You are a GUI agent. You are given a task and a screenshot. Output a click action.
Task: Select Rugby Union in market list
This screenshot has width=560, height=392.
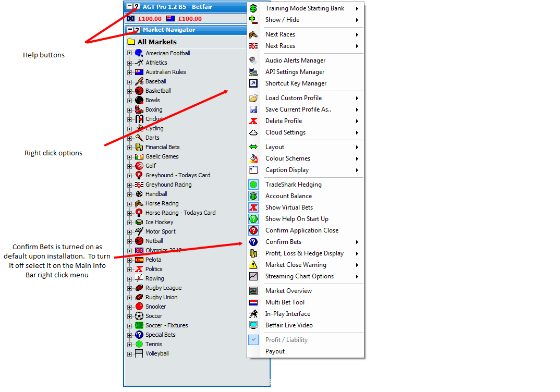click(162, 298)
